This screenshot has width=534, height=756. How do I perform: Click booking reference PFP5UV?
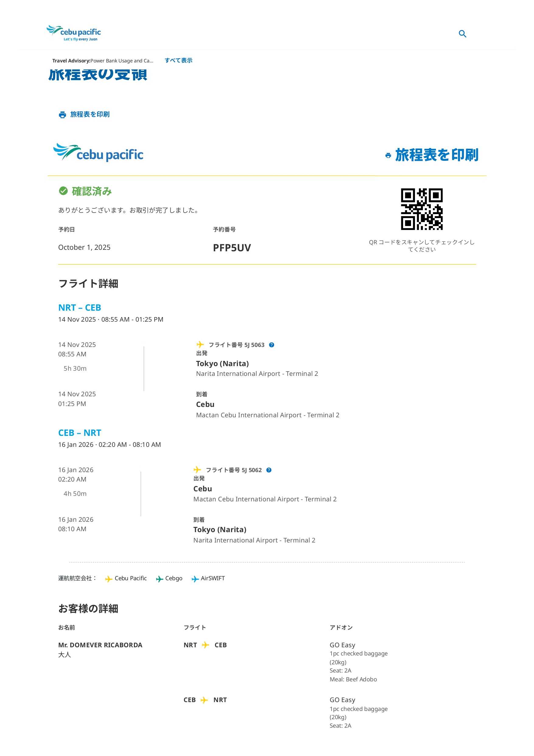pyautogui.click(x=232, y=248)
